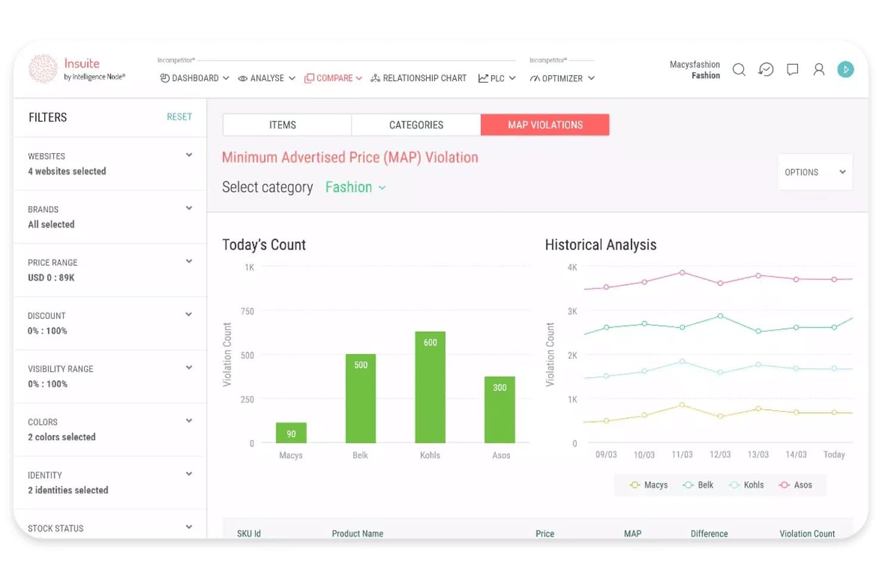Open the messages comment icon
882x588 pixels.
(x=793, y=70)
